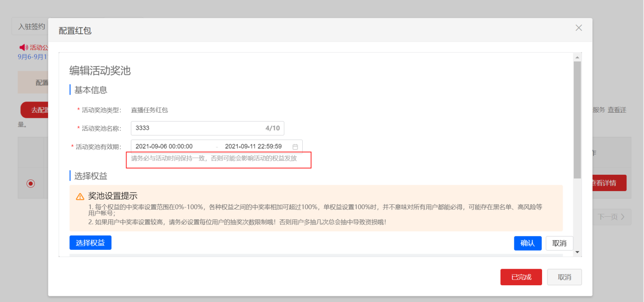Open the 查看详 link on the right
Screen dimensions: 644x302
click(617, 110)
